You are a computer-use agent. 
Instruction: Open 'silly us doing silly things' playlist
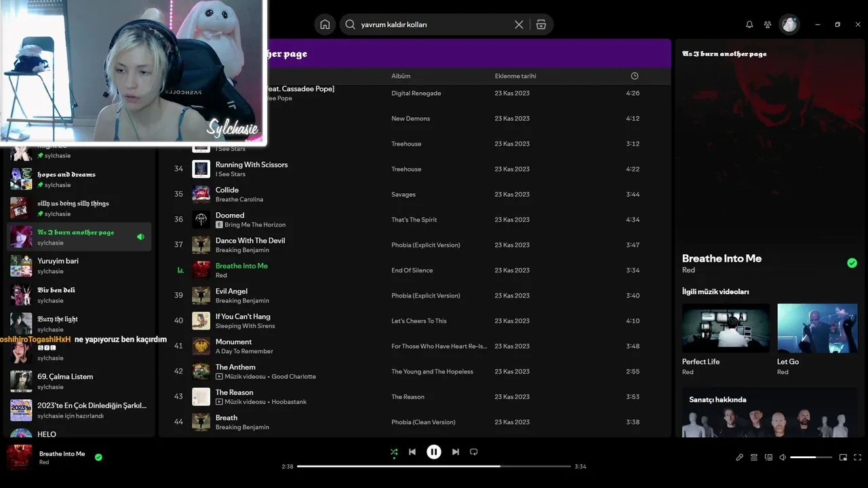(79, 208)
